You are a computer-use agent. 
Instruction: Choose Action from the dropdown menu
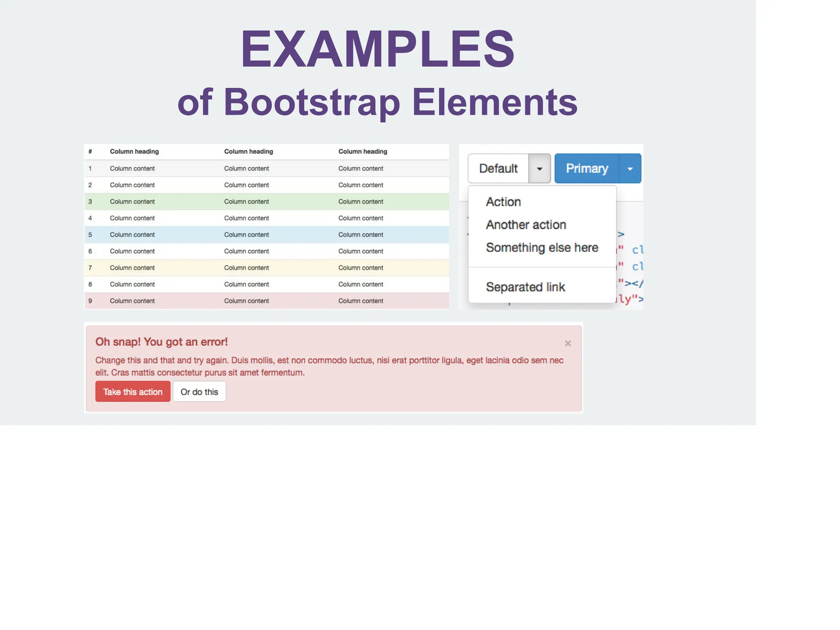[x=503, y=202]
